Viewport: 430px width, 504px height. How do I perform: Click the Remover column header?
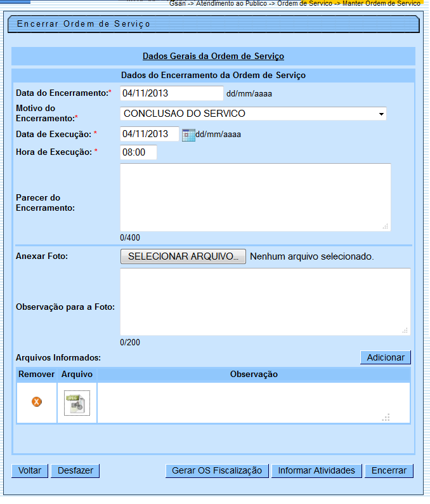point(37,375)
